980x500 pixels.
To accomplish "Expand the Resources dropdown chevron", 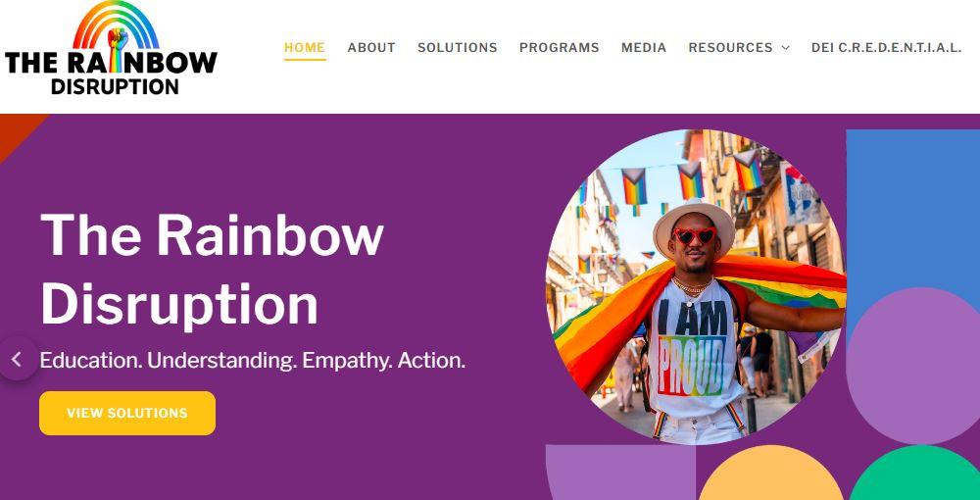I will [x=786, y=47].
